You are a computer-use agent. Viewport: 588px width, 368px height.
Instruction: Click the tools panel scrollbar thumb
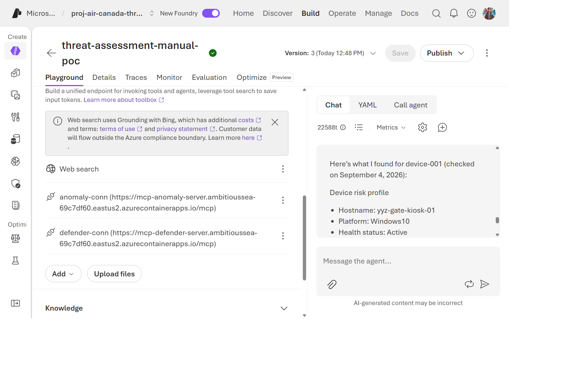tap(304, 238)
